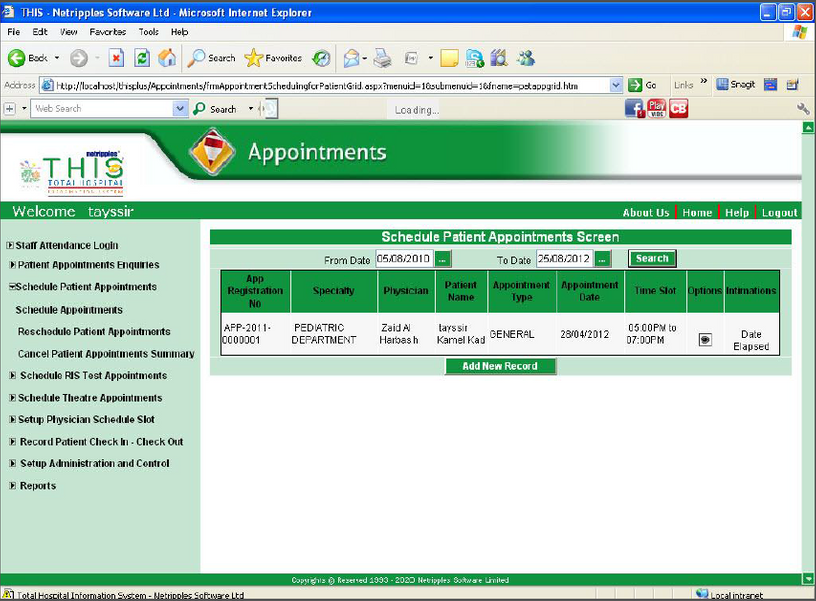
Task: Select Schedule Appointments submenu item
Action: coord(69,310)
